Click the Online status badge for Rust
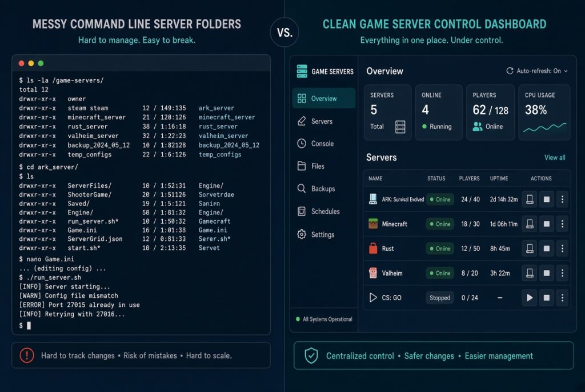Viewport: 585px width, 392px height. pyautogui.click(x=440, y=249)
